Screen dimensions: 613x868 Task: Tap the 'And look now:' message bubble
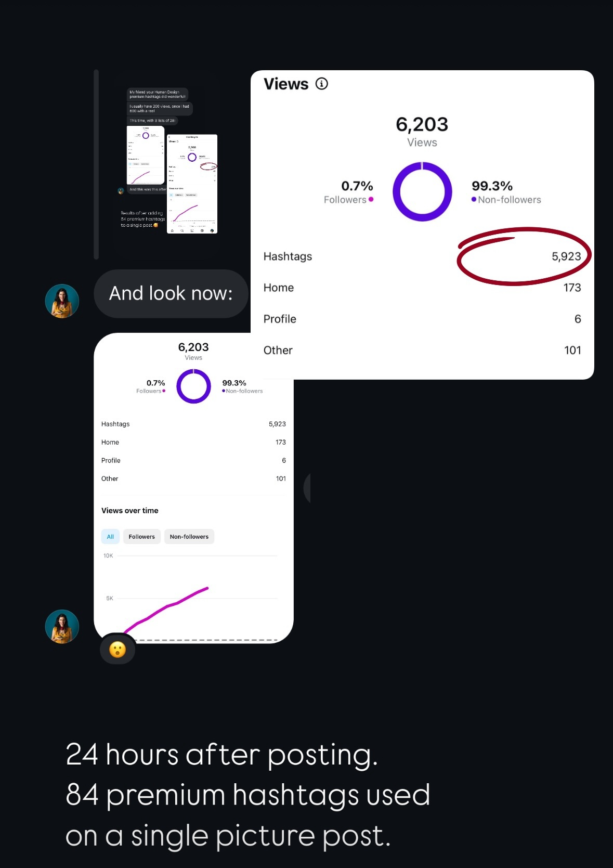pos(171,294)
